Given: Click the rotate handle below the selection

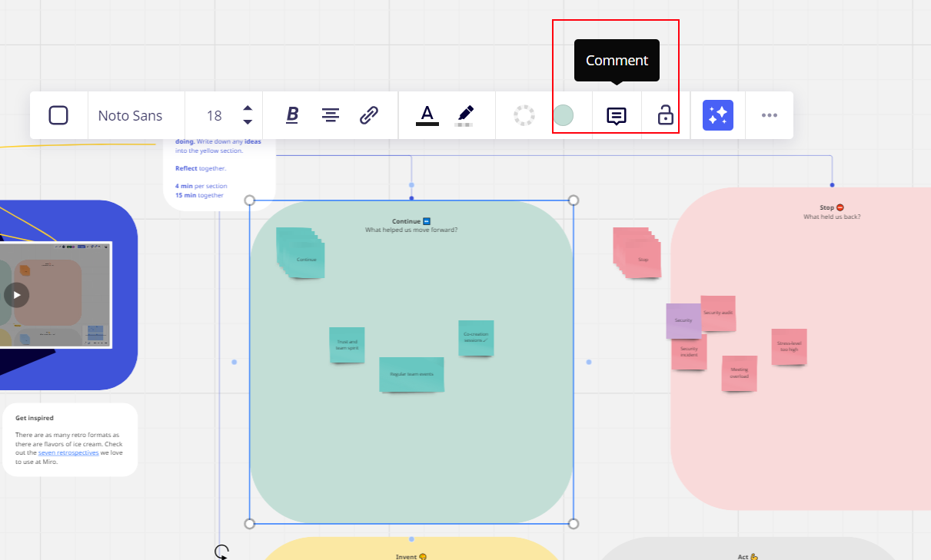Looking at the screenshot, I should [x=221, y=551].
